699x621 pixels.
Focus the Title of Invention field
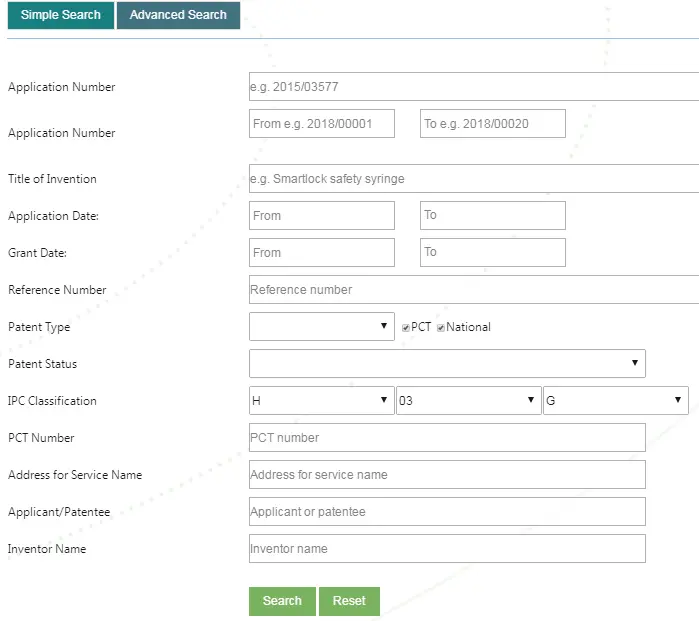(474, 178)
